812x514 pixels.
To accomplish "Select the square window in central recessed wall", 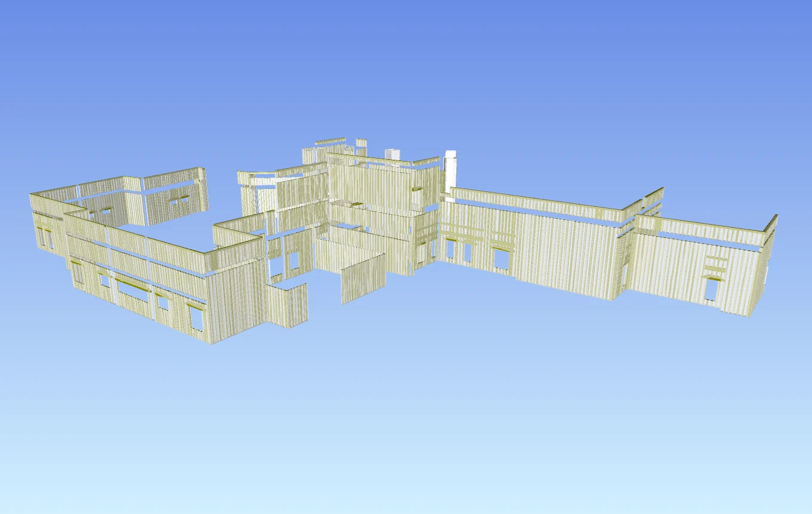I will 293,261.
